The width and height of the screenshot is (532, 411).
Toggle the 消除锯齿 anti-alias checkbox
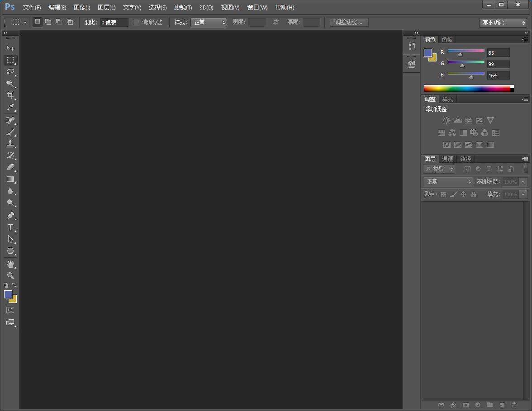[x=136, y=22]
